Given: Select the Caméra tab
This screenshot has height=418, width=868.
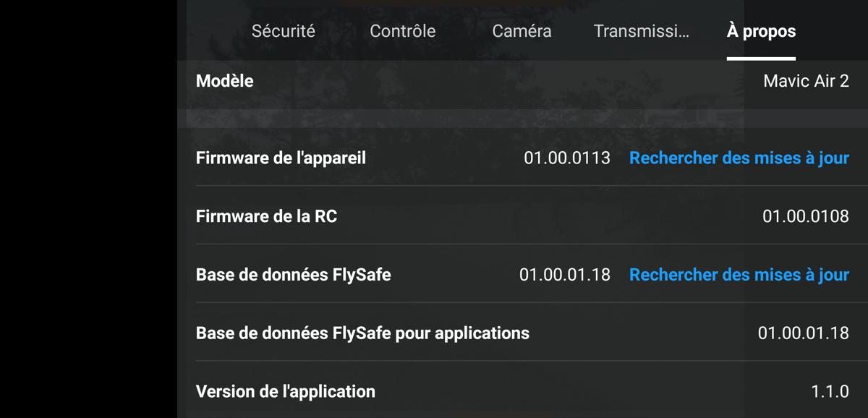Looking at the screenshot, I should click(522, 31).
